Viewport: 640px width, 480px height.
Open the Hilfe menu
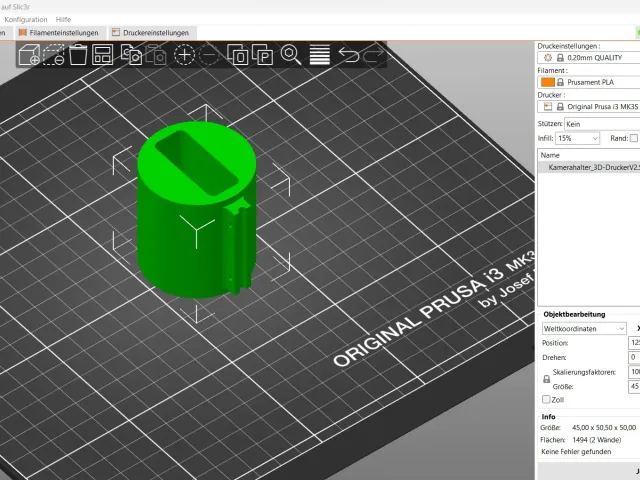pos(63,19)
